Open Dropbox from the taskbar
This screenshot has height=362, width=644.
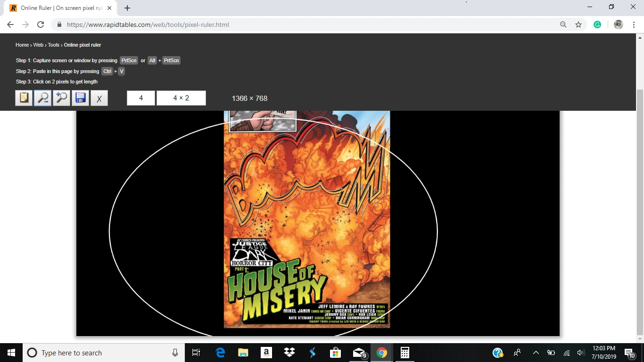tap(289, 353)
